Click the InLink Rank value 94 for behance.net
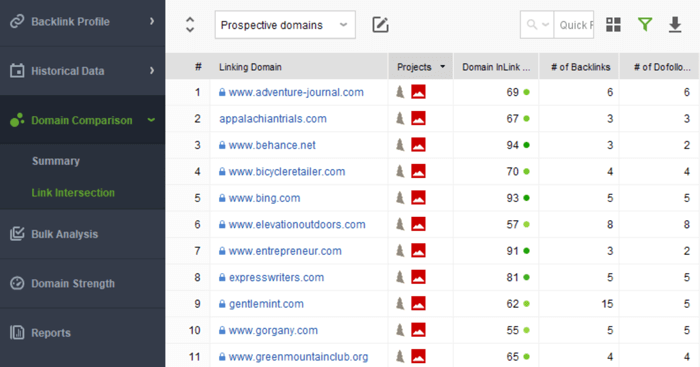 pos(512,145)
